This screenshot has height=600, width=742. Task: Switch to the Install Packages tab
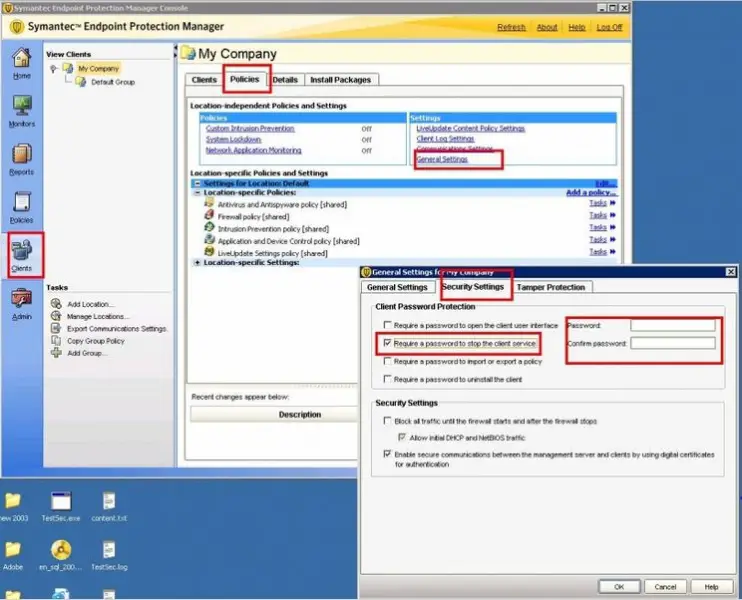point(341,80)
